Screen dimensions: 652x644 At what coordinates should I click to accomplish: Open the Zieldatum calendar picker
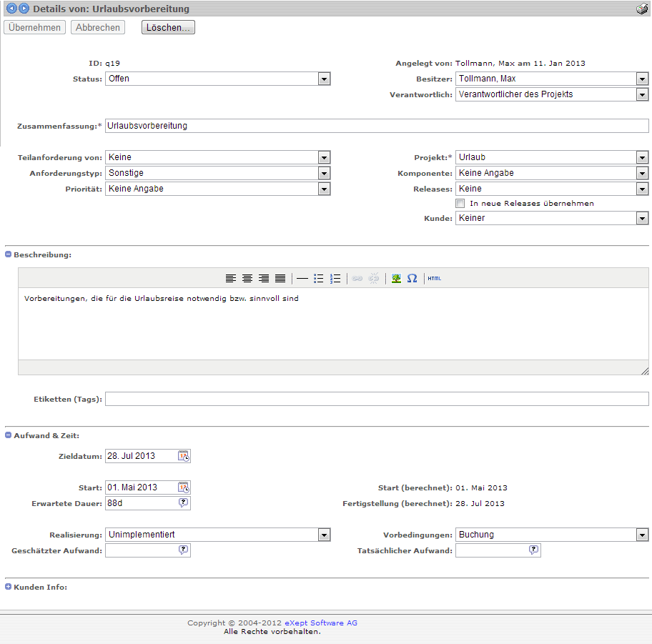[184, 456]
